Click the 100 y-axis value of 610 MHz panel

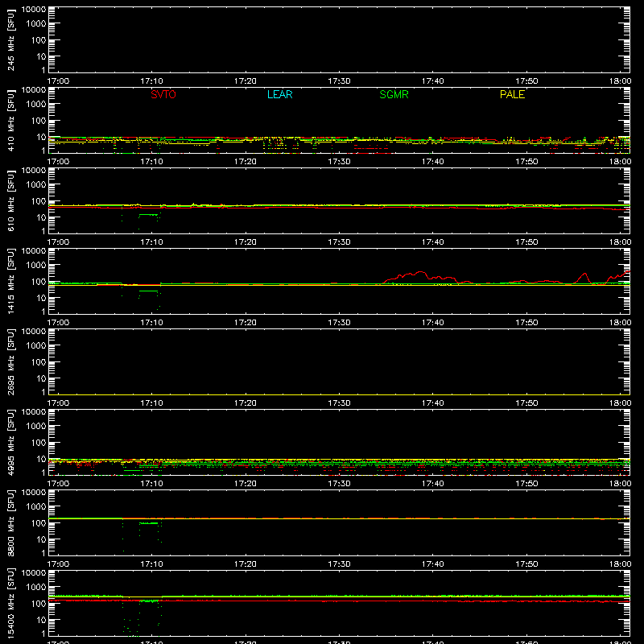39,201
